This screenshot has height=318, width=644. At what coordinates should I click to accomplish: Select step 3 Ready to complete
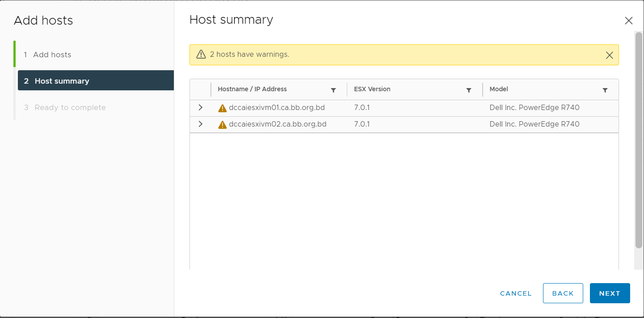point(70,107)
